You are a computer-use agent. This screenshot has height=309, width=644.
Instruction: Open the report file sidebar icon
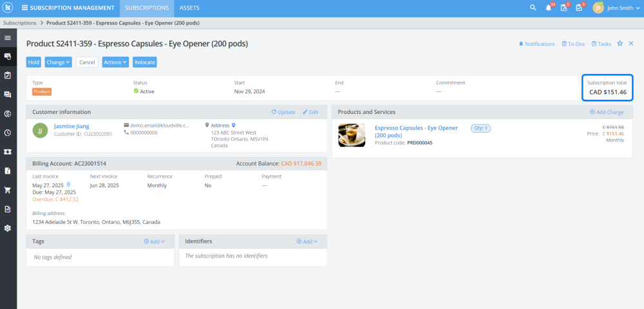tap(8, 209)
